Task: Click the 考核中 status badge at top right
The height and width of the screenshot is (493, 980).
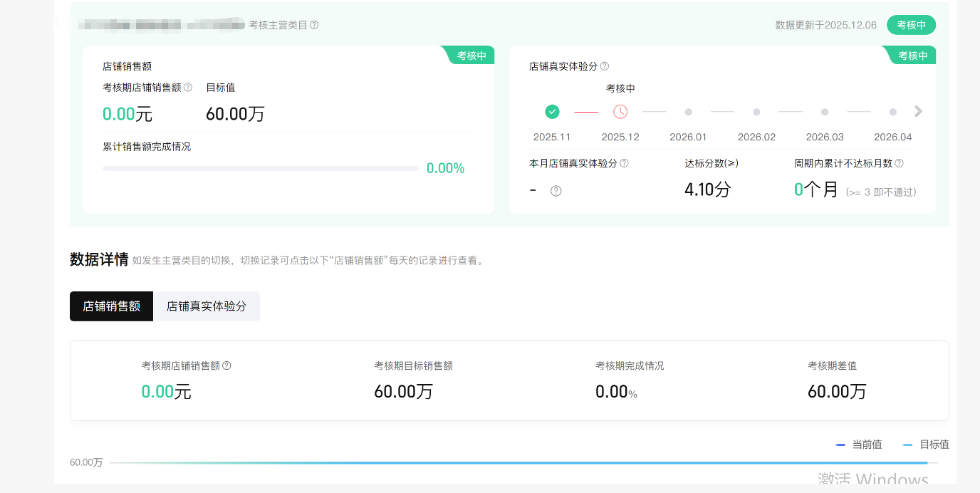Action: (911, 25)
